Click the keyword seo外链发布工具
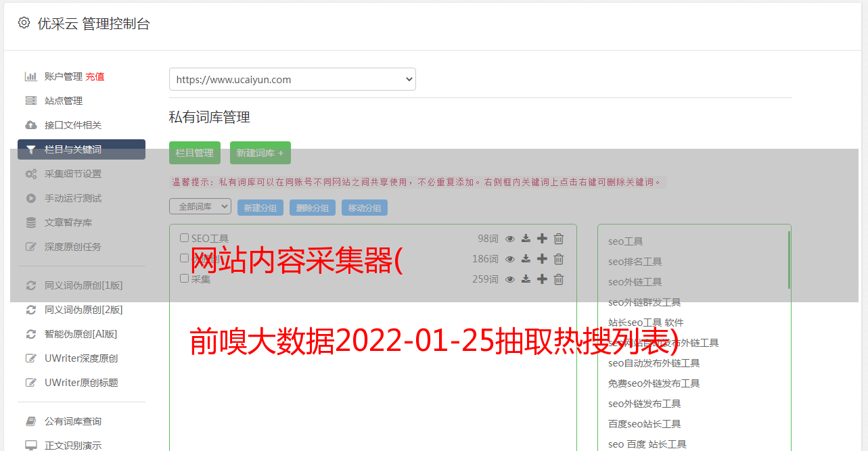 [644, 404]
